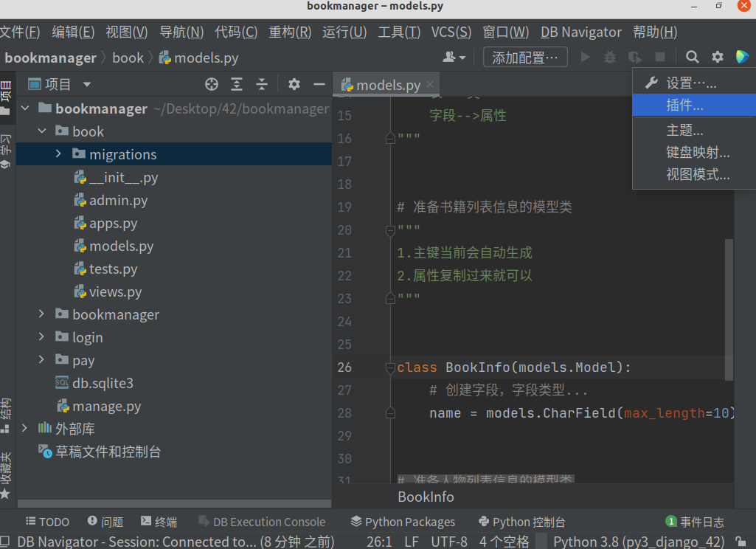756x549 pixels.
Task: Open the Python 控制台 tool window
Action: (522, 522)
